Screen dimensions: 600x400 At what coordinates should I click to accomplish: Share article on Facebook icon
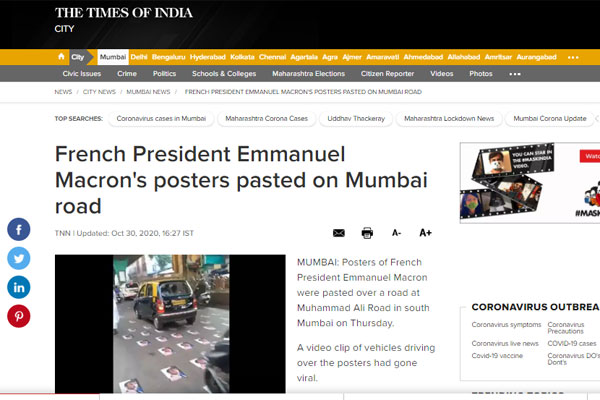pyautogui.click(x=19, y=229)
